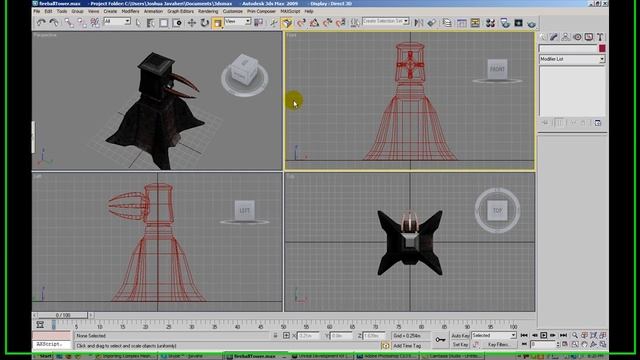The image size is (640, 360).
Task: Open the Select by Name dialog icon
Action: [x=151, y=23]
